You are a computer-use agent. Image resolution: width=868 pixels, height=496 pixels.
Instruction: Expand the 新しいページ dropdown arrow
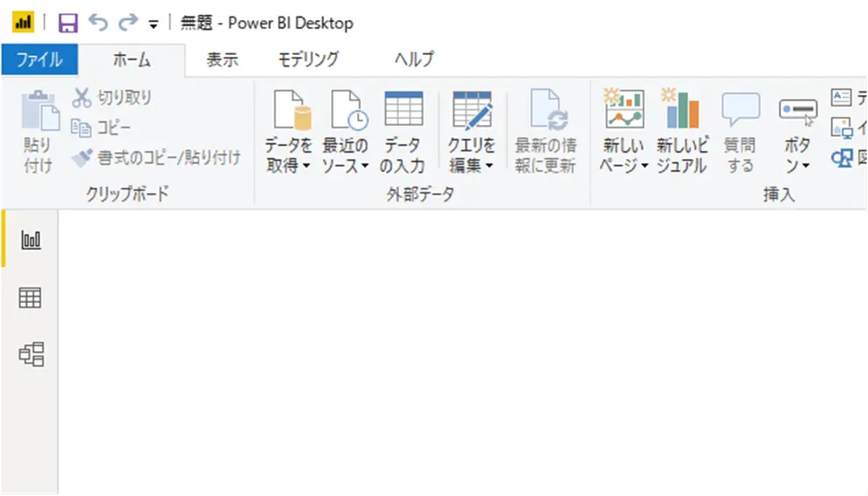coord(644,166)
